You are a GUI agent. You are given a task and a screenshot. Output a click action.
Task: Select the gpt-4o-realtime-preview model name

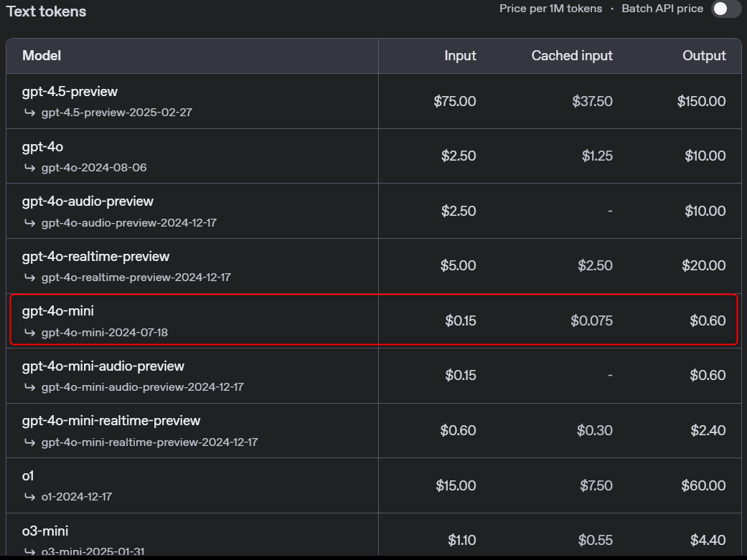click(95, 256)
